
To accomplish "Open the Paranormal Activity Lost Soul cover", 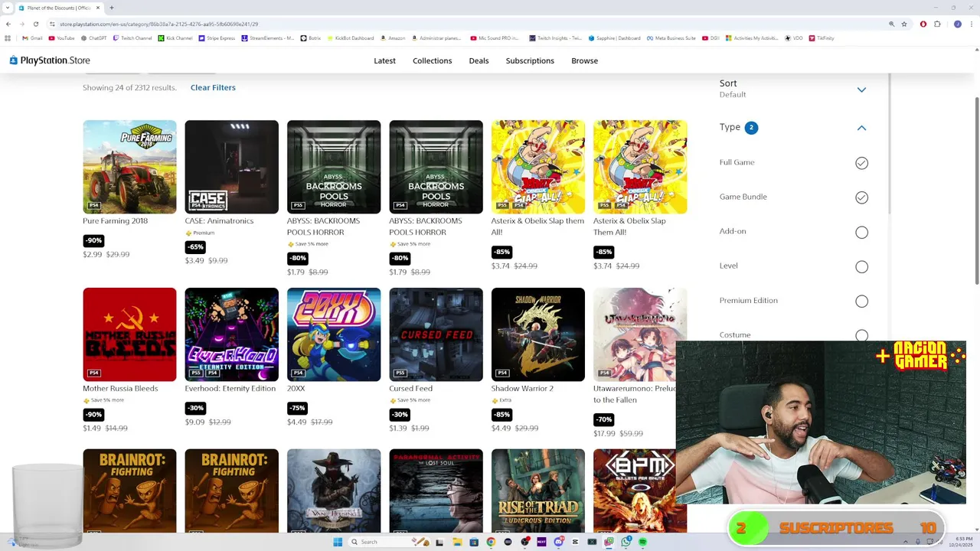I will point(436,491).
